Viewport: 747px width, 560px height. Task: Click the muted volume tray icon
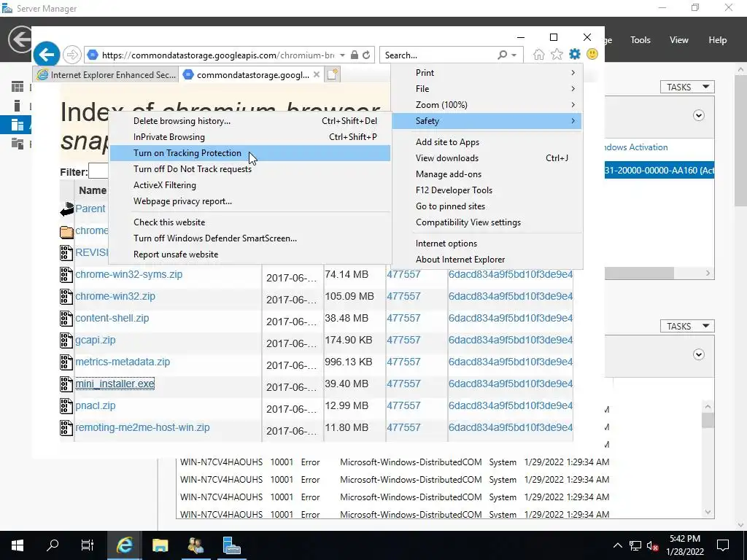click(x=652, y=545)
